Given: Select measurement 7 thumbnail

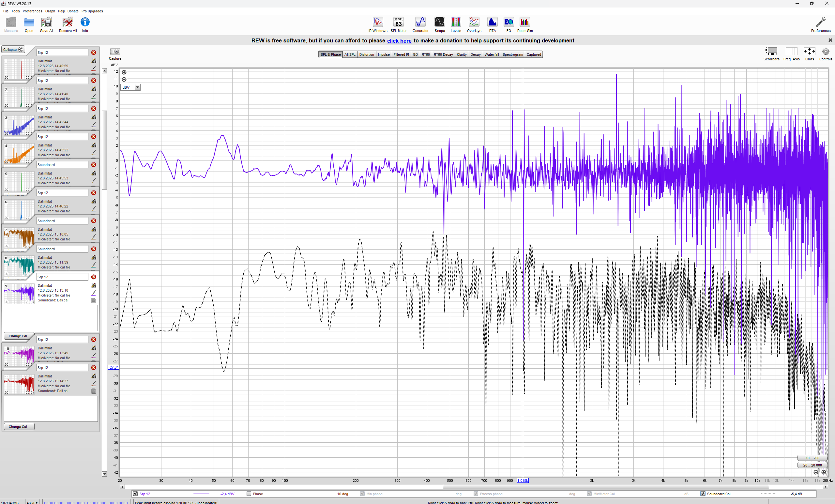Looking at the screenshot, I should [19, 237].
